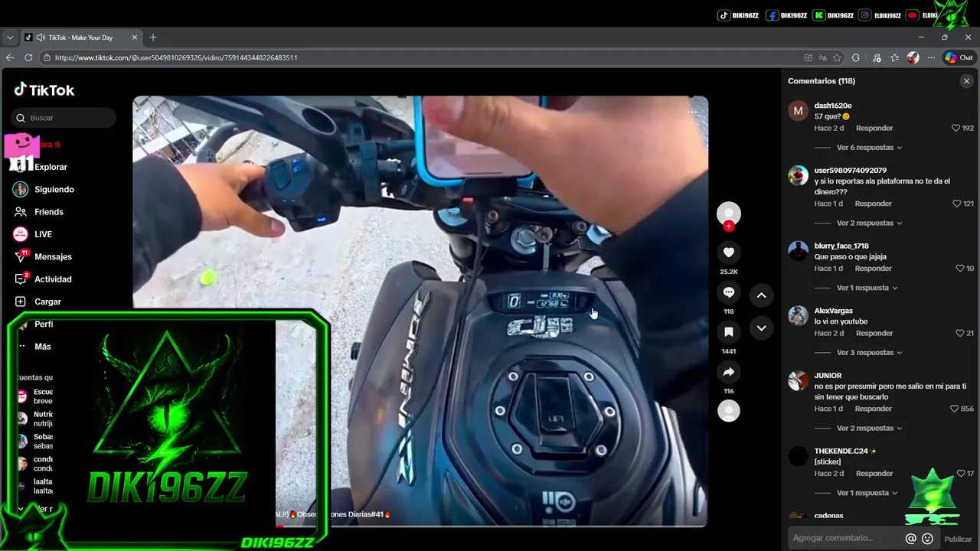Open emoji picker in comment box
980x551 pixels.
pyautogui.click(x=927, y=539)
